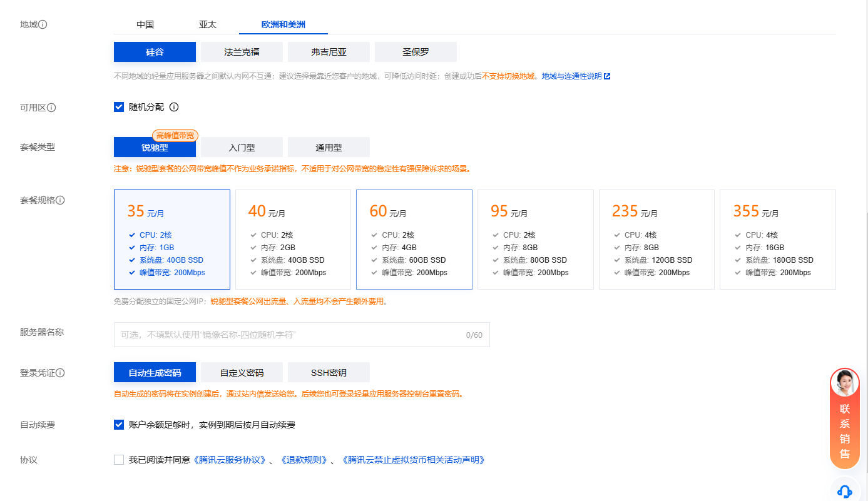Click the info icon beside 随机分配
The height and width of the screenshot is (501, 868).
click(x=173, y=107)
